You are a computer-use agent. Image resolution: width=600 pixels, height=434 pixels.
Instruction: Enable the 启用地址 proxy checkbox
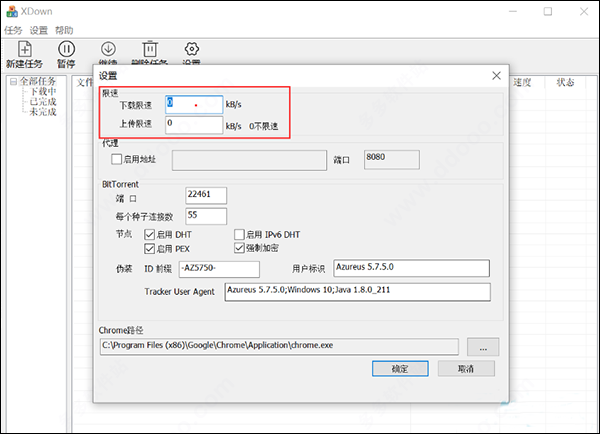pyautogui.click(x=116, y=159)
